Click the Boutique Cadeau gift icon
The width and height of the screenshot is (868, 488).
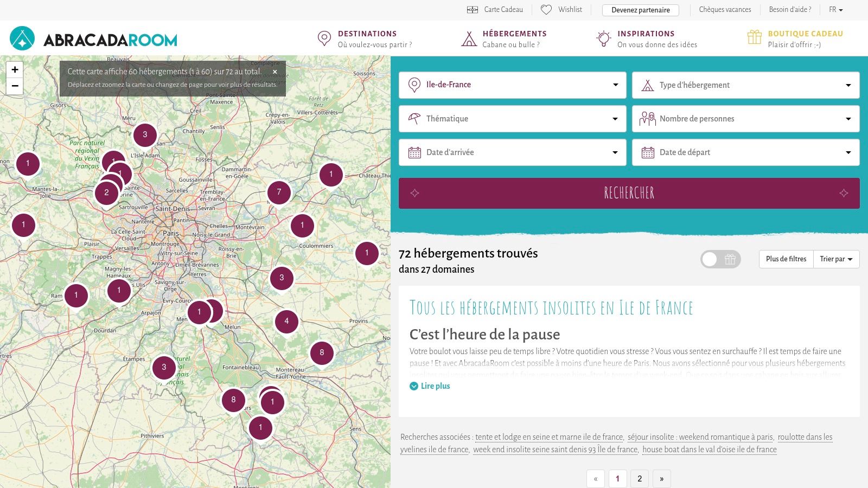pyautogui.click(x=755, y=37)
